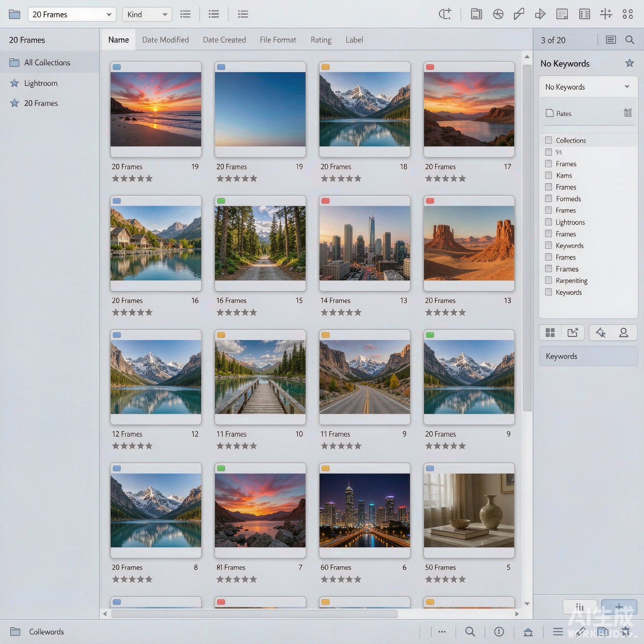Click the bars button beside the plus button

[x=580, y=607]
